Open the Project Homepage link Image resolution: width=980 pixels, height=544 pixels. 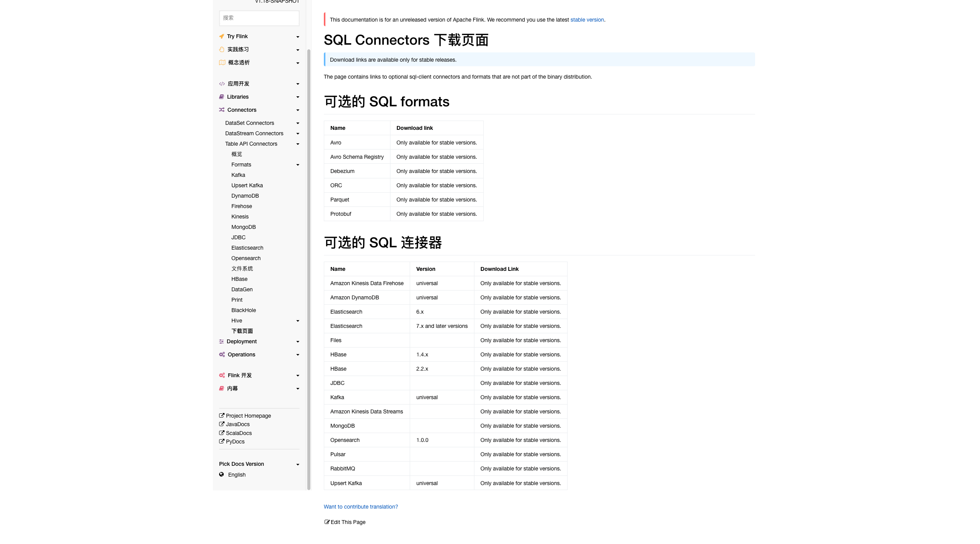(248, 416)
